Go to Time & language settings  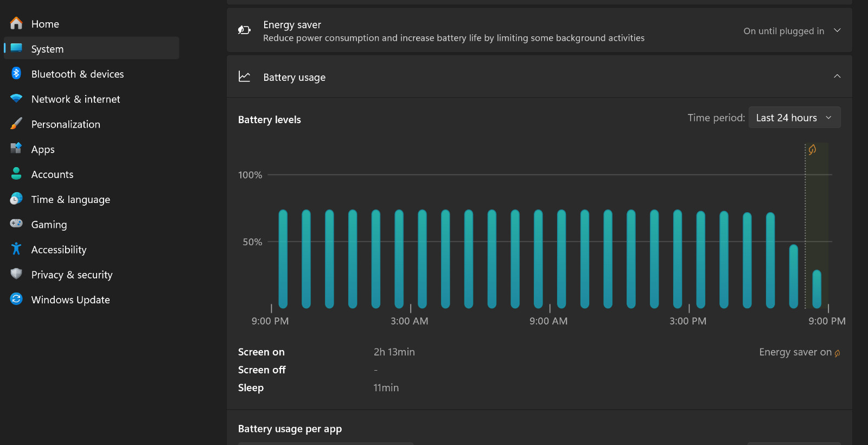point(91,199)
